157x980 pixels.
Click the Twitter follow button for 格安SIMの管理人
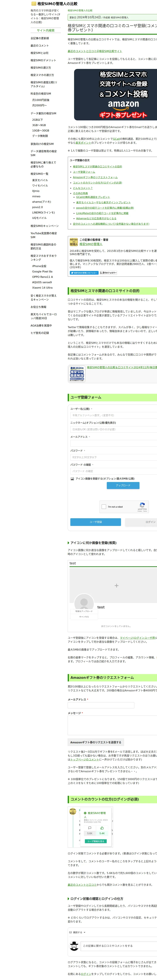(84, 273)
